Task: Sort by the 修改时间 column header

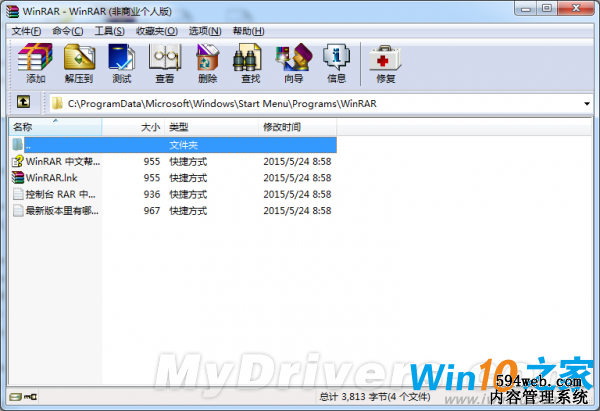Action: tap(298, 127)
